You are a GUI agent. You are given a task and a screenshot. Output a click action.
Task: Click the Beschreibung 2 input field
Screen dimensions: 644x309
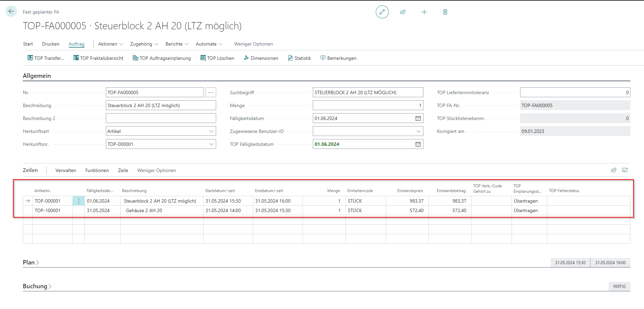click(x=161, y=118)
